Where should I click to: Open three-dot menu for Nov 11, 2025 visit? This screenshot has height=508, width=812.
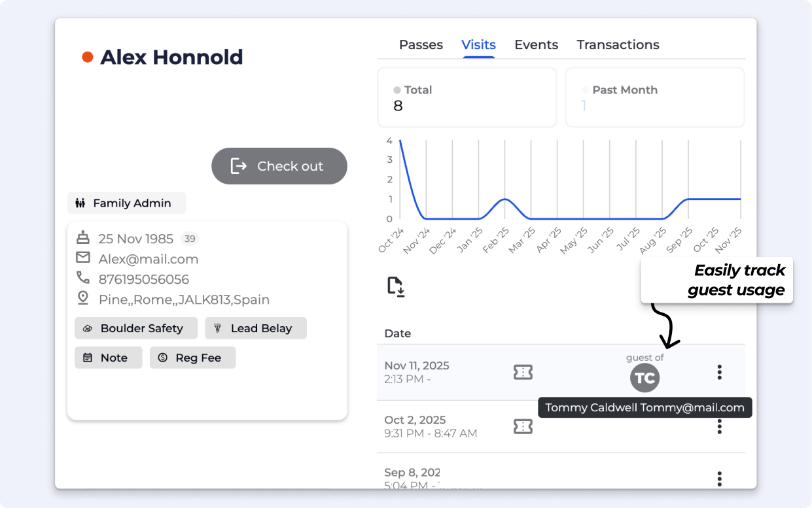pos(719,372)
